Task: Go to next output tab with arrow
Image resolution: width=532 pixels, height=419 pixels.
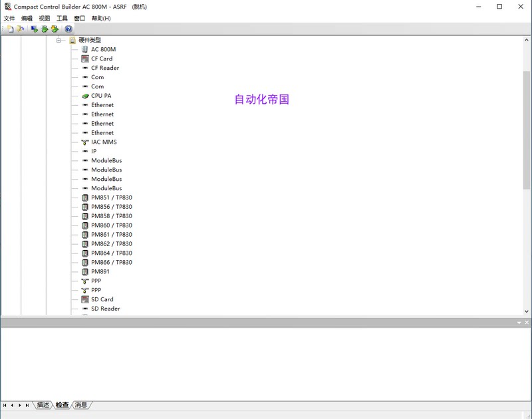Action: pyautogui.click(x=20, y=405)
